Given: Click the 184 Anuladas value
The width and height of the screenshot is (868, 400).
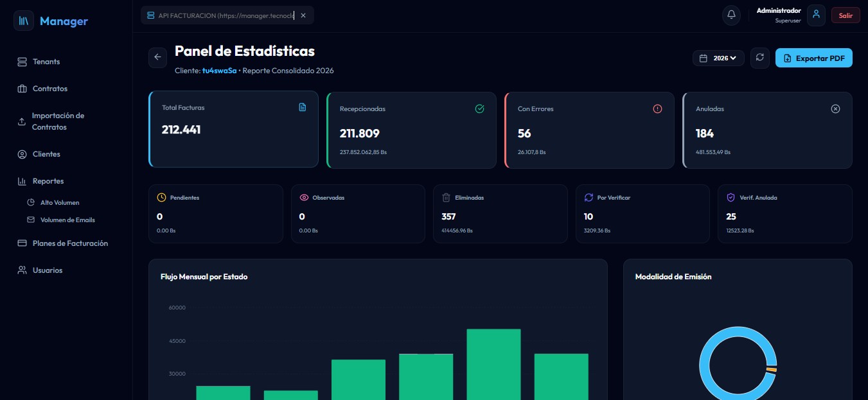Looking at the screenshot, I should click(705, 134).
